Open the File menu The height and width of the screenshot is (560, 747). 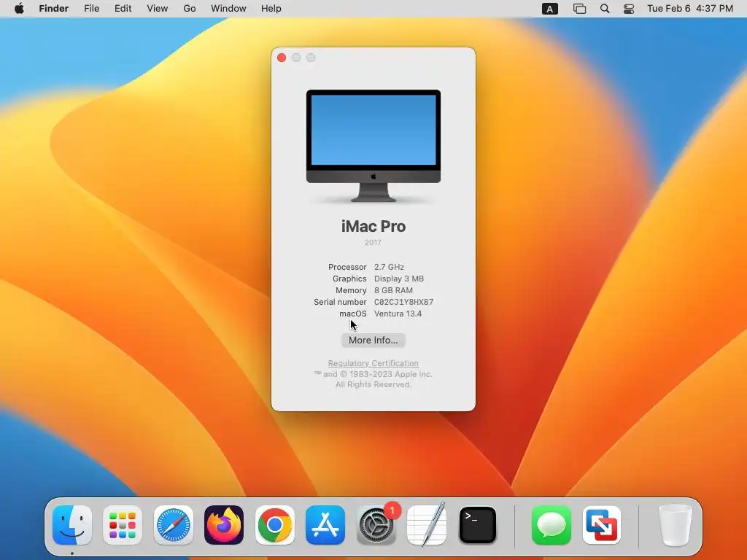(x=91, y=9)
